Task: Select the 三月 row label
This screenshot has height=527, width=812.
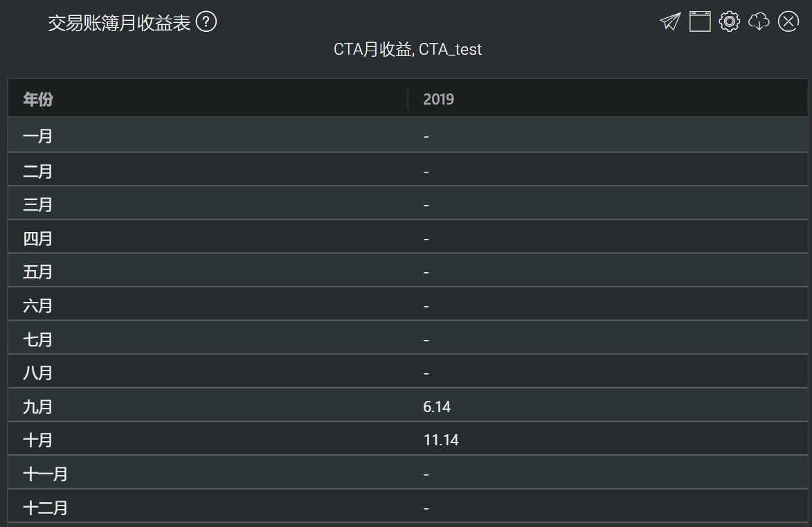Action: pos(37,205)
